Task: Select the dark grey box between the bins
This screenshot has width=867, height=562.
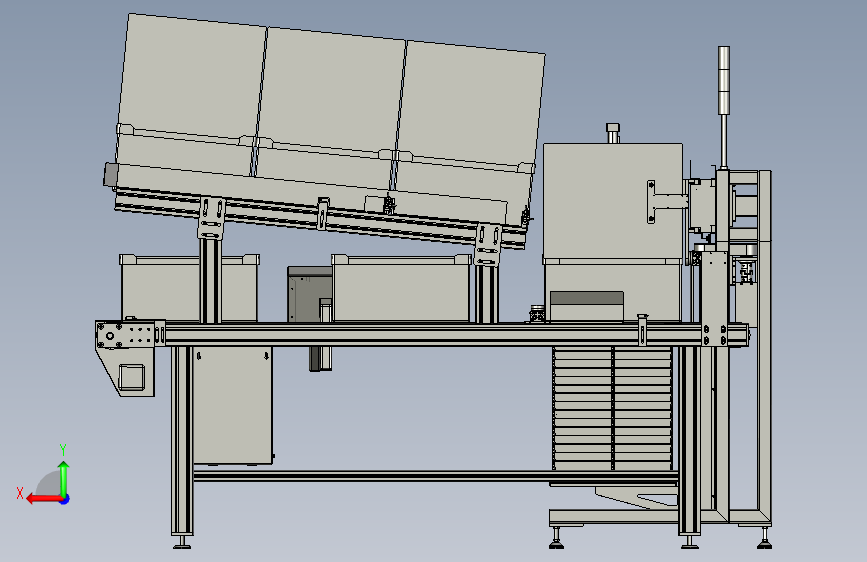Action: pos(309,294)
